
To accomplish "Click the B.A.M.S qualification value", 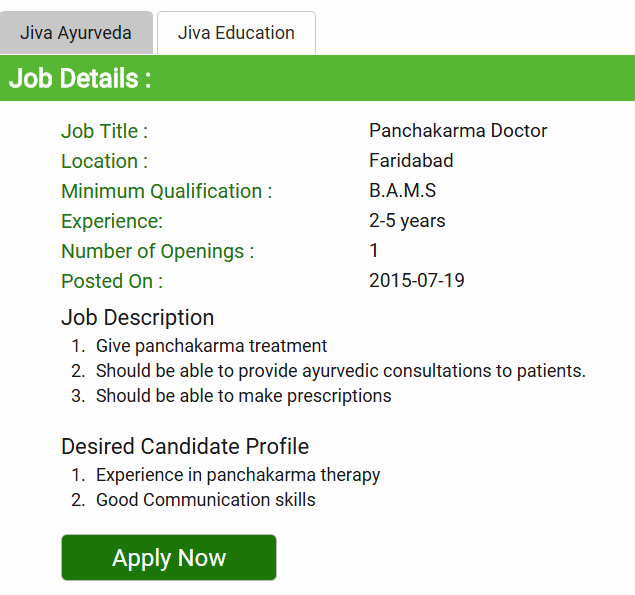I will (x=402, y=191).
